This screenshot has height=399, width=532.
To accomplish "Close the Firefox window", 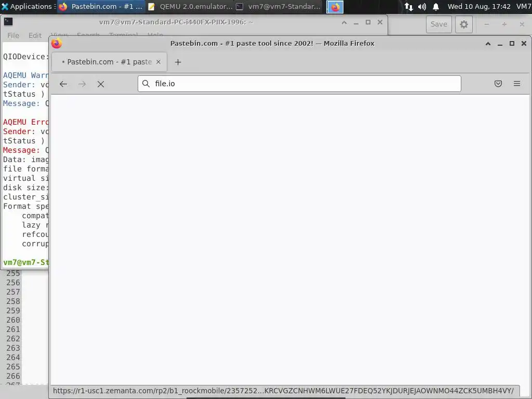I will tap(524, 44).
